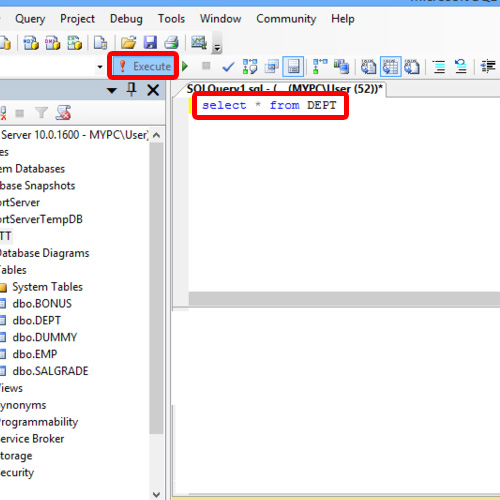The width and height of the screenshot is (500, 500).
Task: Click Object Explorer scroll down arrow
Action: [156, 494]
